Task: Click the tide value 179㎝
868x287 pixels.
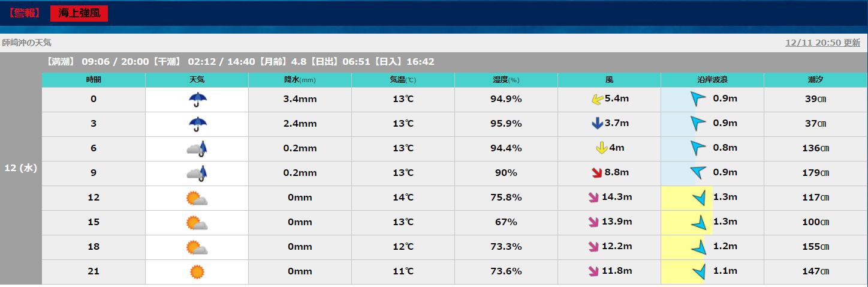Action: coord(816,173)
